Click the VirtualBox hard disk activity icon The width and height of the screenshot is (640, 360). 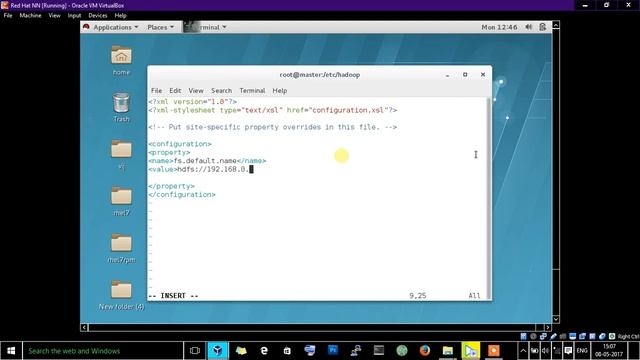pyautogui.click(x=523, y=336)
